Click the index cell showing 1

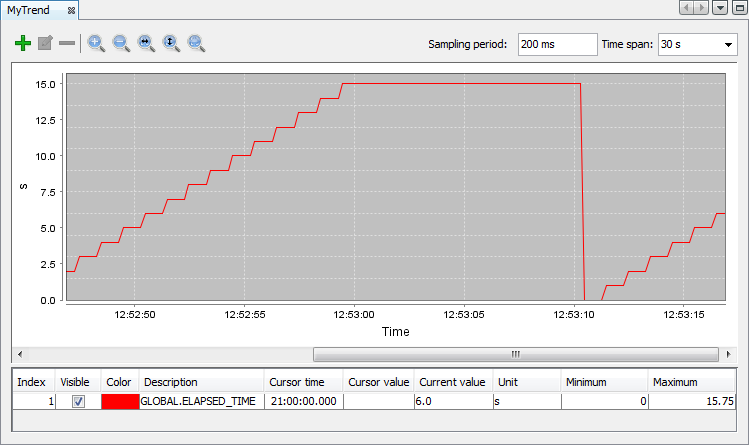pyautogui.click(x=34, y=402)
